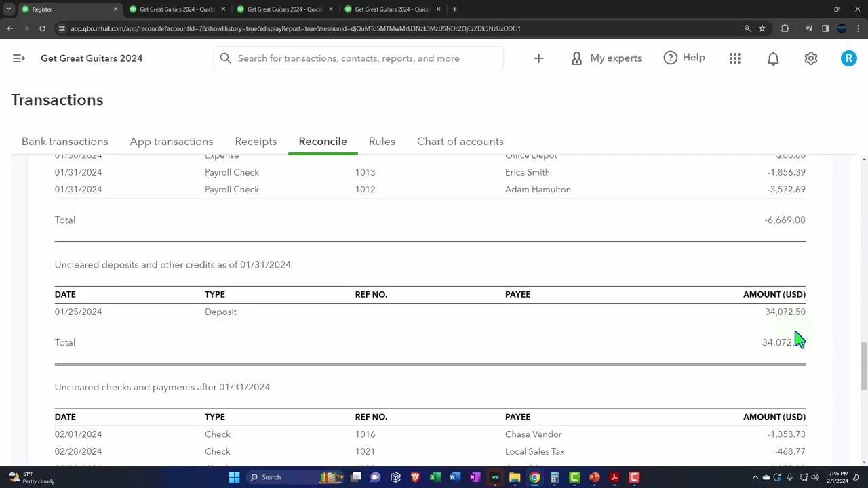
Task: Reload the page with the refresh icon
Action: point(42,28)
